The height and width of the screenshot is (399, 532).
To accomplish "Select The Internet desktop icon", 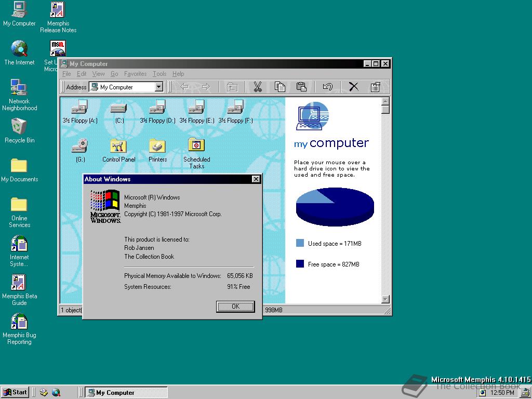I will tap(19, 53).
